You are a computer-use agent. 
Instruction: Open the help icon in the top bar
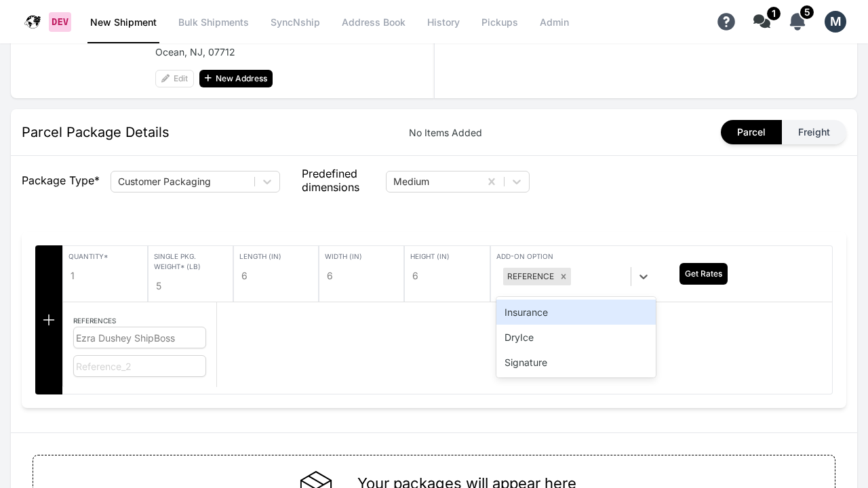tap(726, 22)
